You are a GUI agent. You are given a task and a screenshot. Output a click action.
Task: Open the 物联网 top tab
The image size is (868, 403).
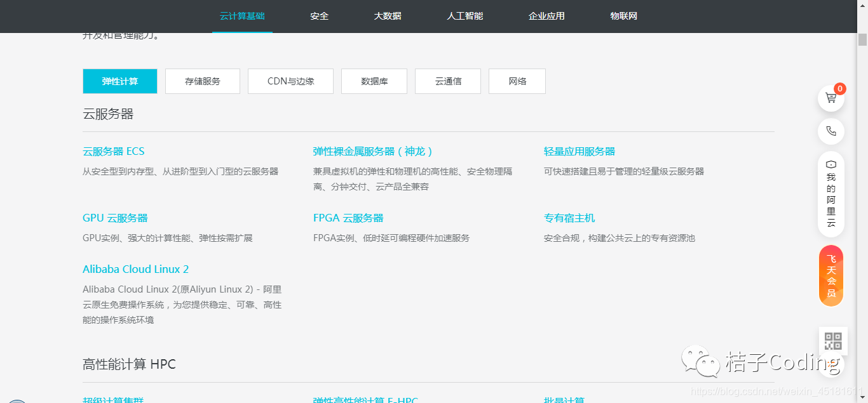pyautogui.click(x=624, y=17)
